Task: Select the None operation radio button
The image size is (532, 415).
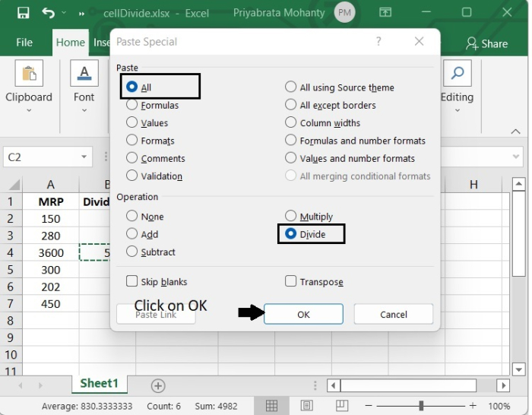Action: [131, 216]
